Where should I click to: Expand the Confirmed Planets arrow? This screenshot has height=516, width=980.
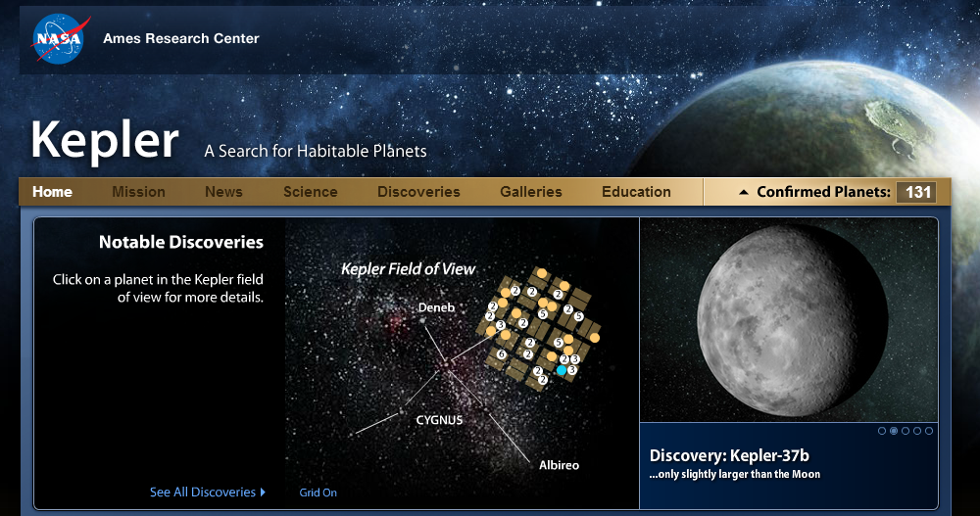click(743, 193)
